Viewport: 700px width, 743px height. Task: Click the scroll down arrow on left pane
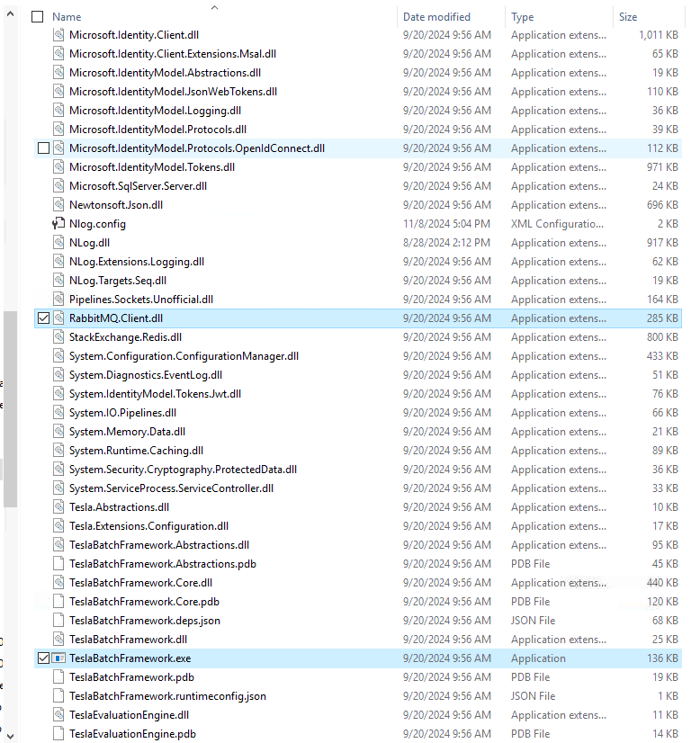click(x=10, y=737)
